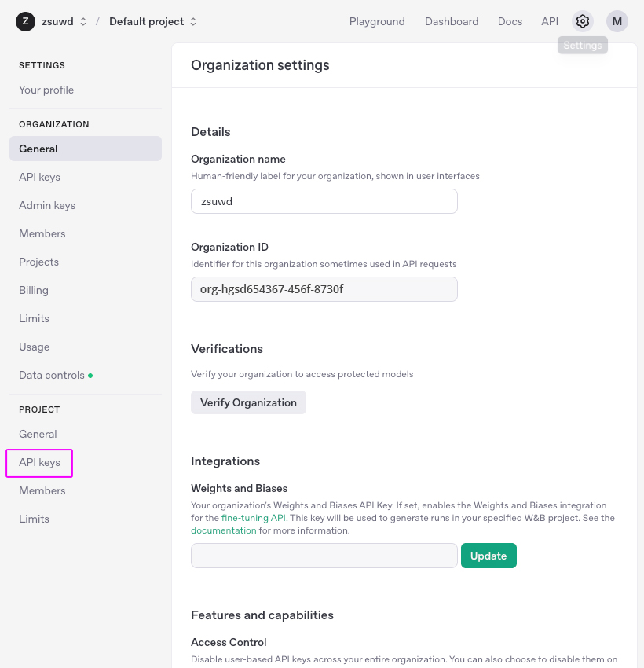Follow the fine-tuning API link
The width and height of the screenshot is (644, 668).
click(253, 518)
